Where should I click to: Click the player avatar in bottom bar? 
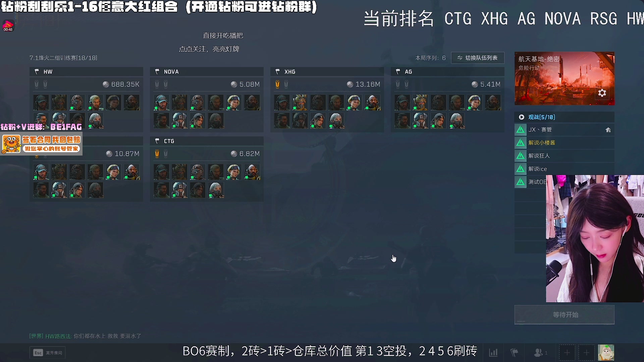(606, 353)
